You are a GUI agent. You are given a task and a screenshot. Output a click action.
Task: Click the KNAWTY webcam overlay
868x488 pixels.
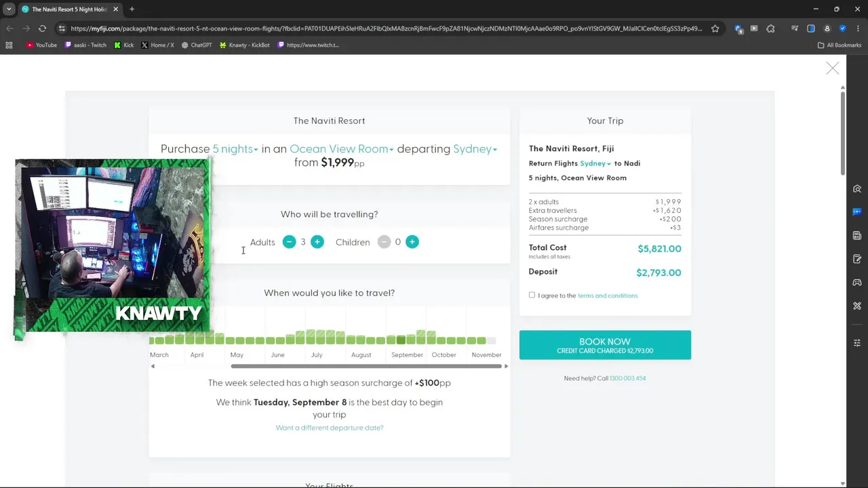(x=113, y=249)
